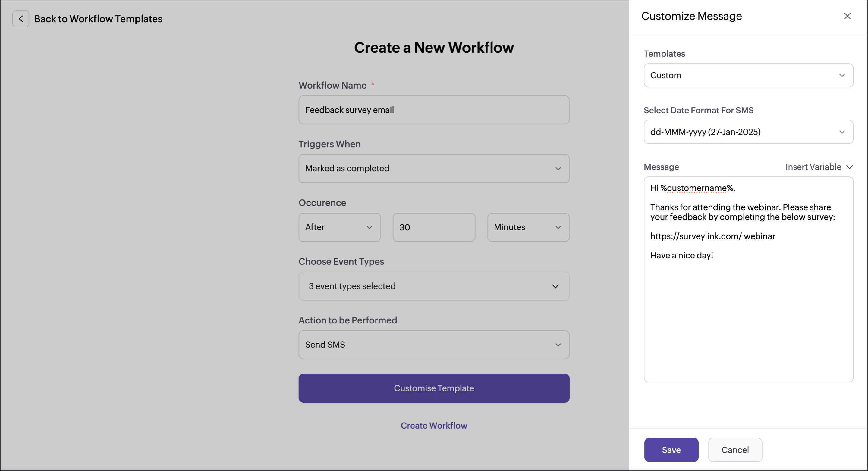Open the Minutes unit dropdown
Screen dimensions: 868x471
pos(528,227)
